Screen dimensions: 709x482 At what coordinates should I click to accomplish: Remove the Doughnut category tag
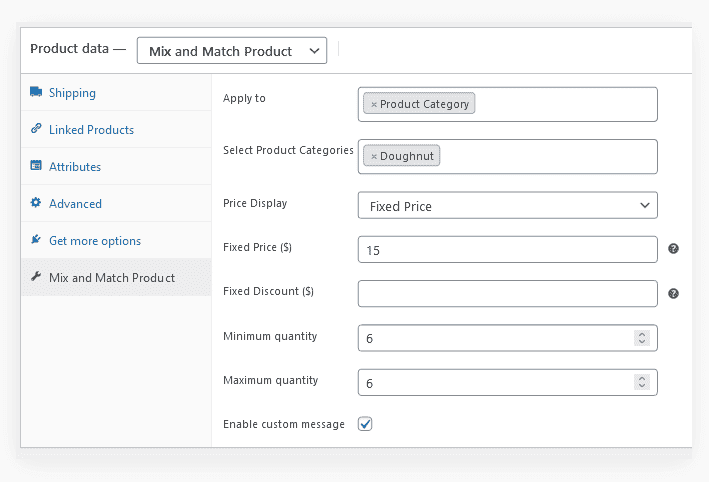coord(374,157)
